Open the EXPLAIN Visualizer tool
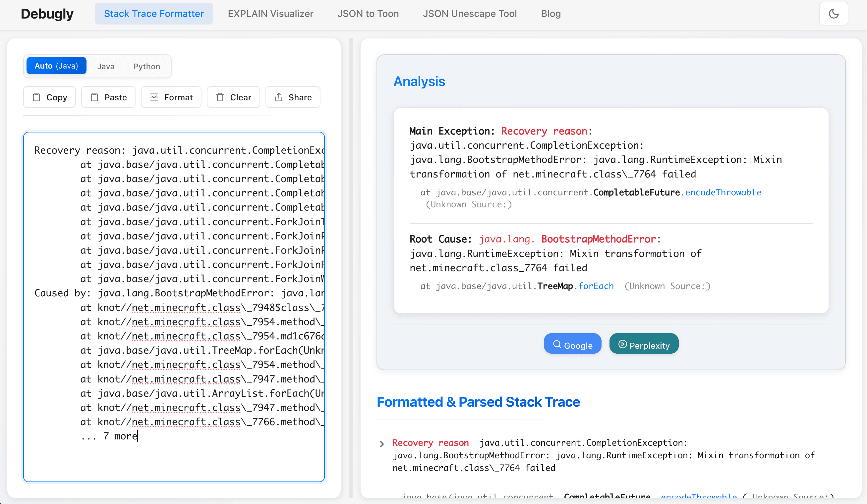867x504 pixels. pos(270,13)
